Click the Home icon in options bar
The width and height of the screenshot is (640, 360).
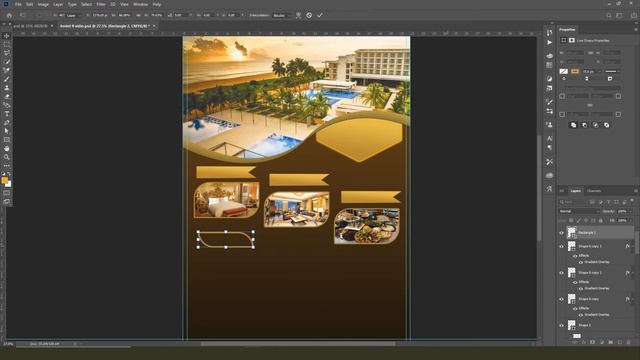pos(9,15)
